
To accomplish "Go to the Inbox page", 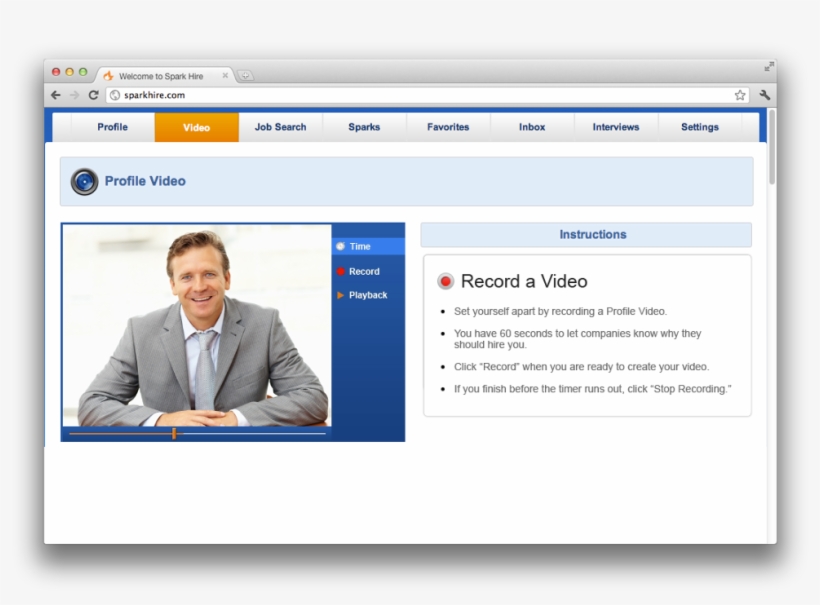I will [x=531, y=127].
